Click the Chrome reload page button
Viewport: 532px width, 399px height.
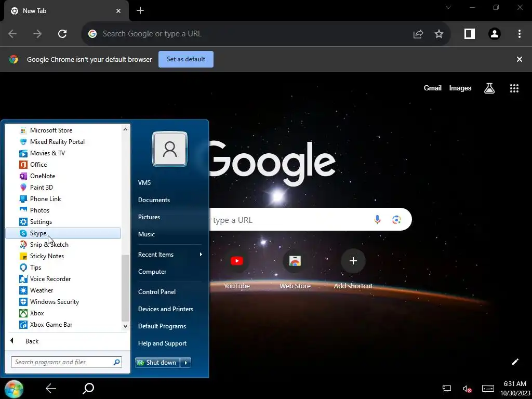click(x=62, y=34)
